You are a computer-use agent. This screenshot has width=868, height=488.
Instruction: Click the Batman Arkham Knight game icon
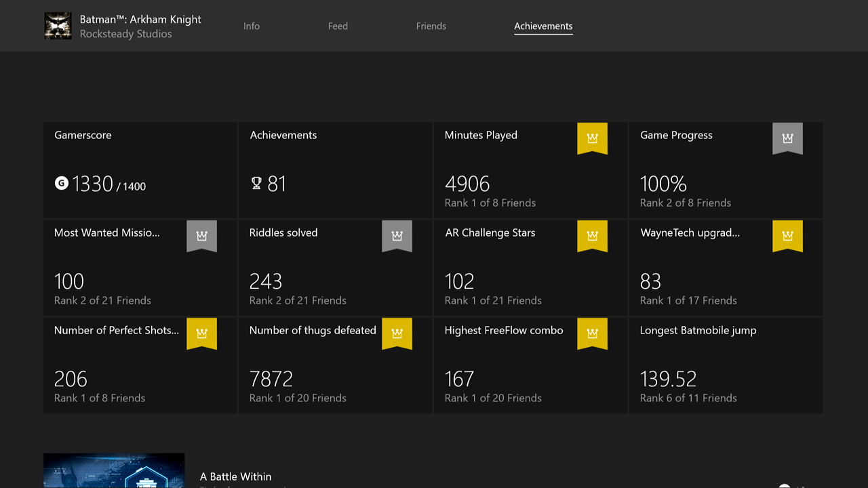click(x=58, y=26)
